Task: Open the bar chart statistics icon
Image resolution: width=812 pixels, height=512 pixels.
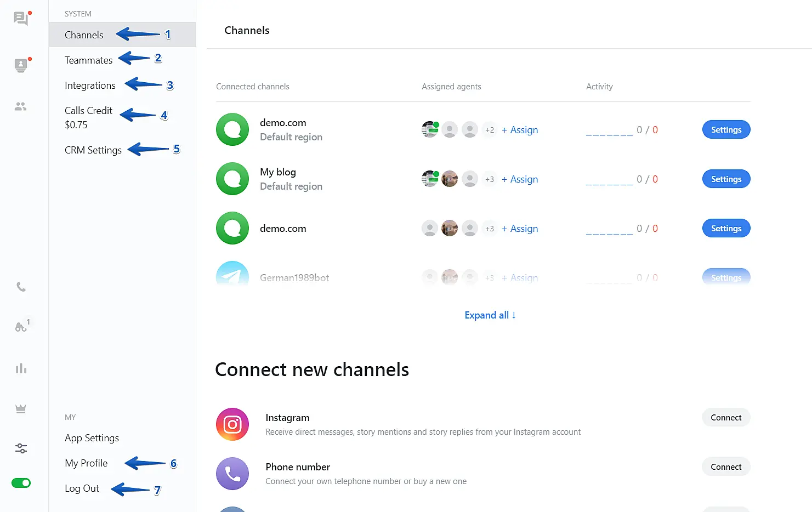Action: pyautogui.click(x=21, y=368)
